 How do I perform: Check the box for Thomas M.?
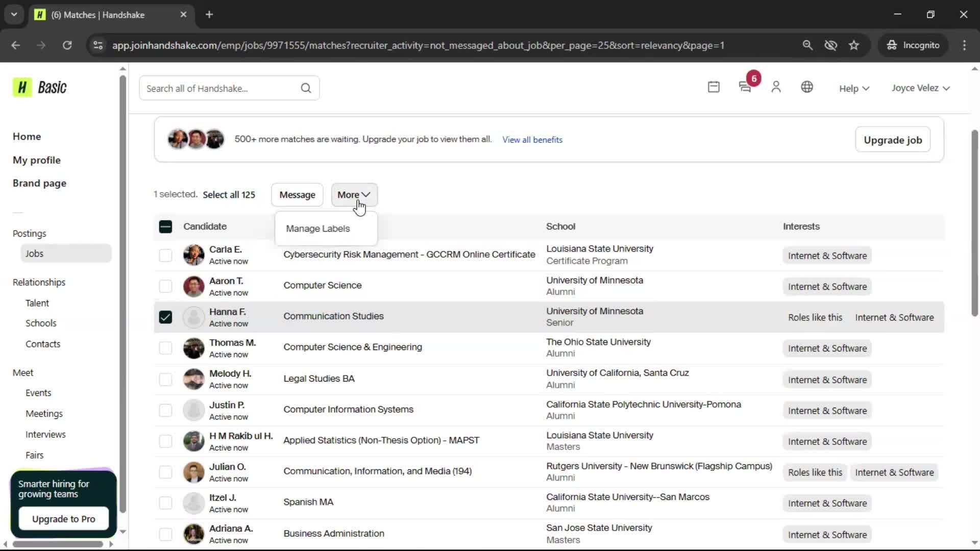click(x=165, y=348)
